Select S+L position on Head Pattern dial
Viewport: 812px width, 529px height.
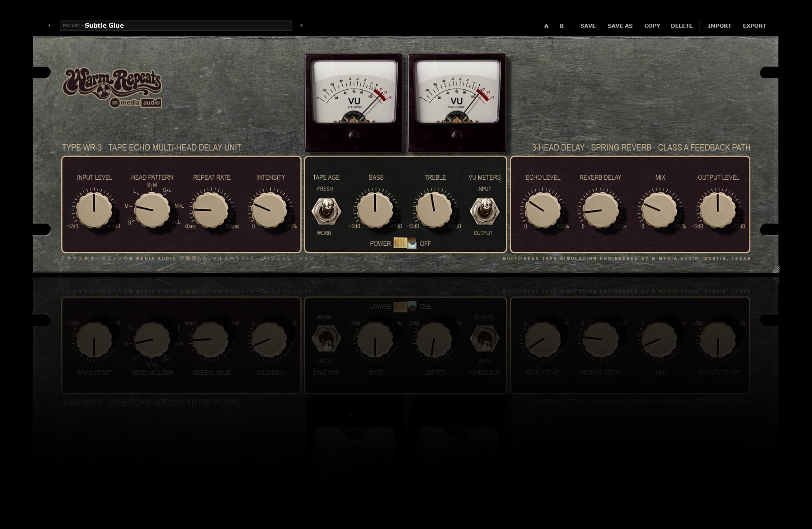point(167,190)
